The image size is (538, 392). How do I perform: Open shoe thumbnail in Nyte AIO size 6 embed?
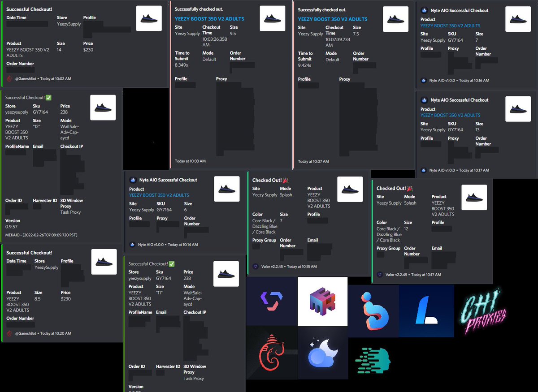226,189
